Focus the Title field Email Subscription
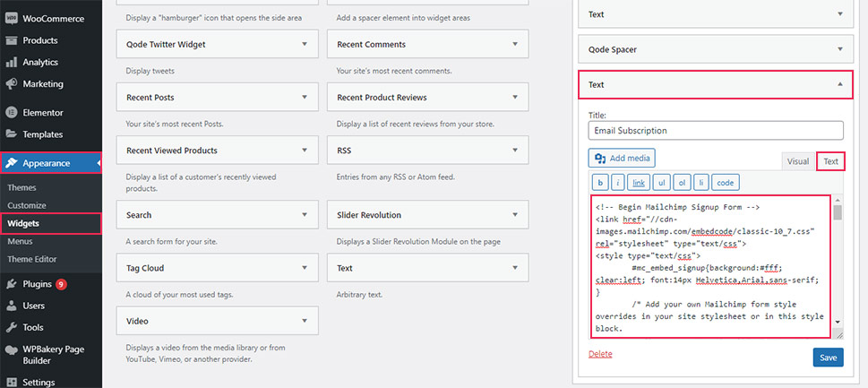The image size is (868, 388). coord(716,131)
